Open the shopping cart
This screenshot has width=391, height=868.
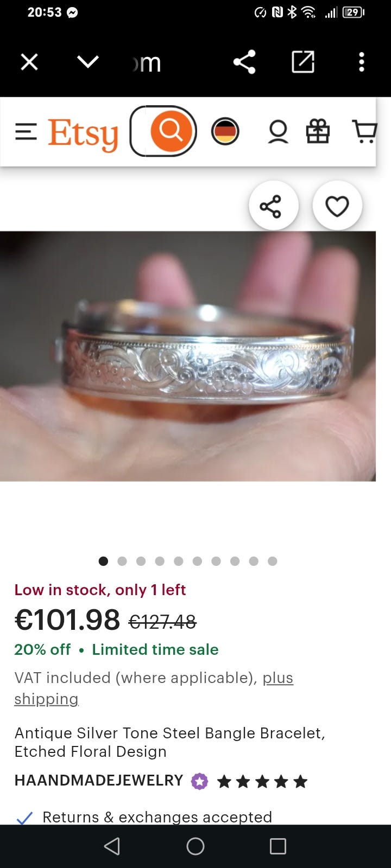click(x=364, y=132)
